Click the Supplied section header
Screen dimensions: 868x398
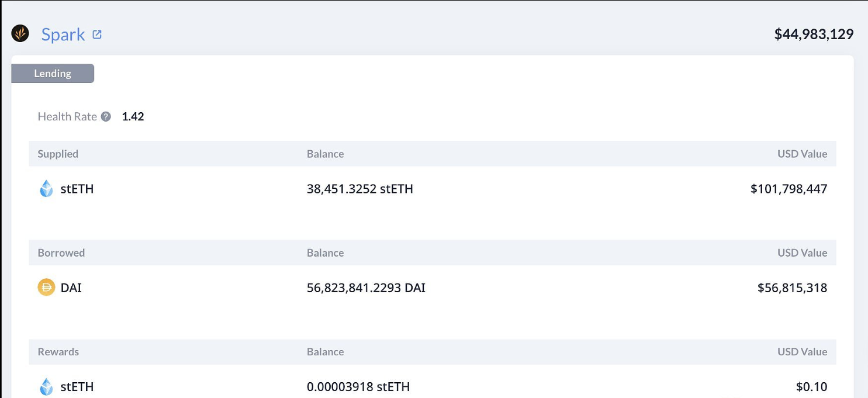click(x=58, y=154)
